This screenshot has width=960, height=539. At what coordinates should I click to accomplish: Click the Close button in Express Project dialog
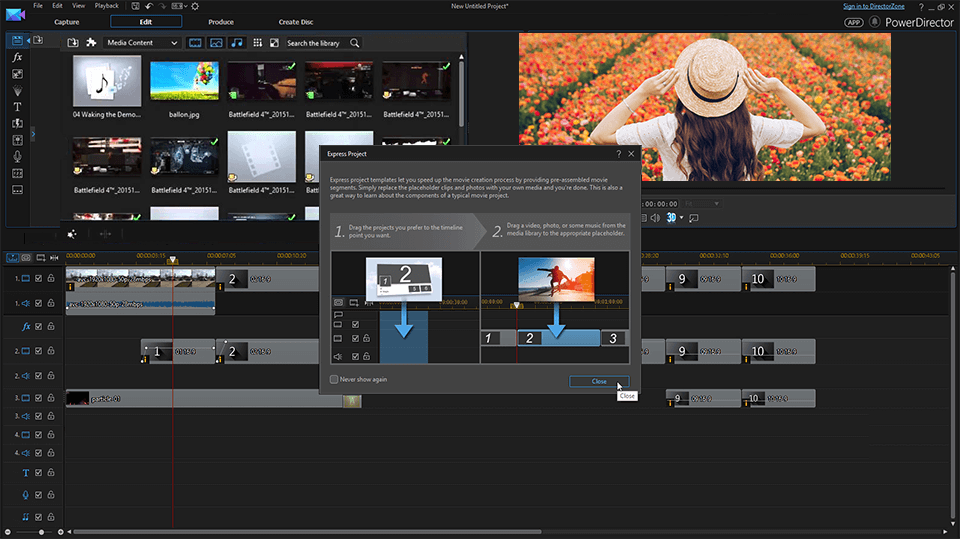coord(599,381)
